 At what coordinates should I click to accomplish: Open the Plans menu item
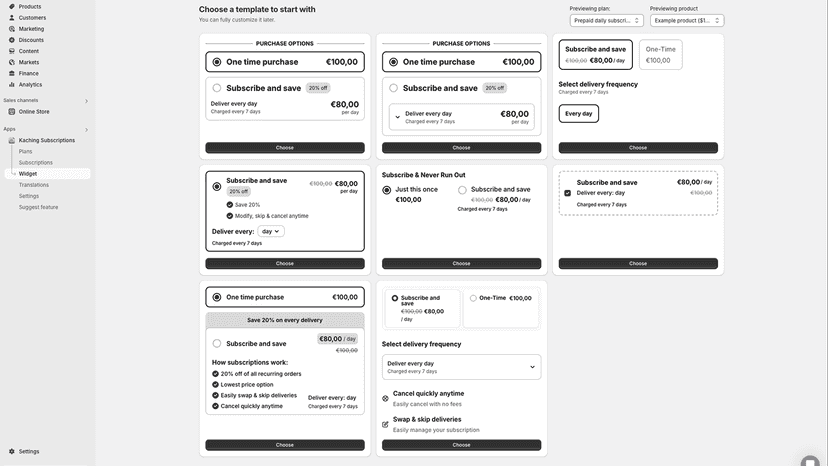click(x=25, y=151)
